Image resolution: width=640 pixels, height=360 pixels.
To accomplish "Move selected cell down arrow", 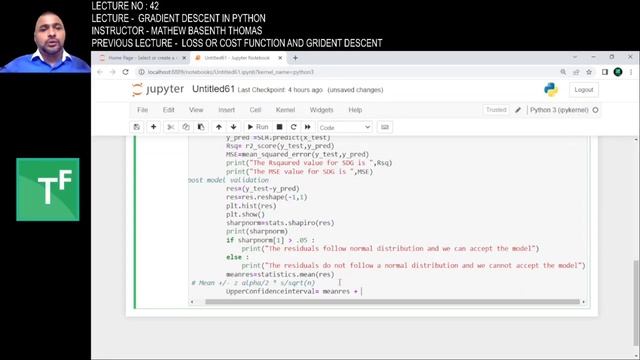I will pyautogui.click(x=233, y=127).
